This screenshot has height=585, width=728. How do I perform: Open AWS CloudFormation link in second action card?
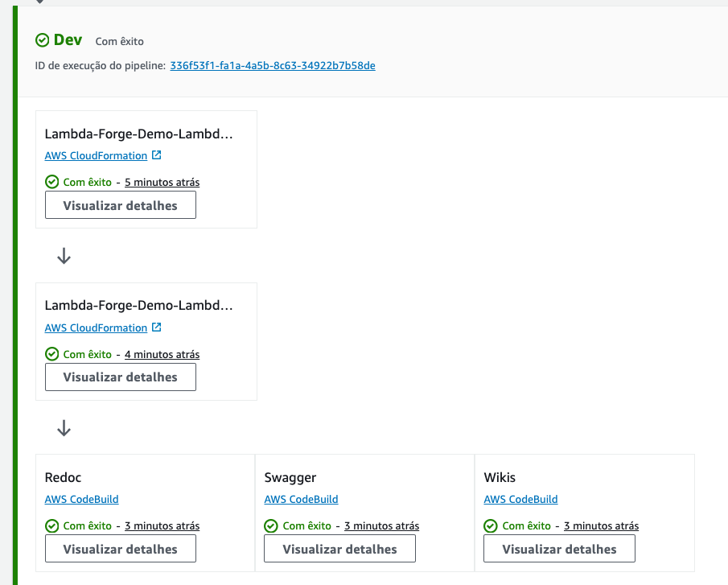[96, 328]
